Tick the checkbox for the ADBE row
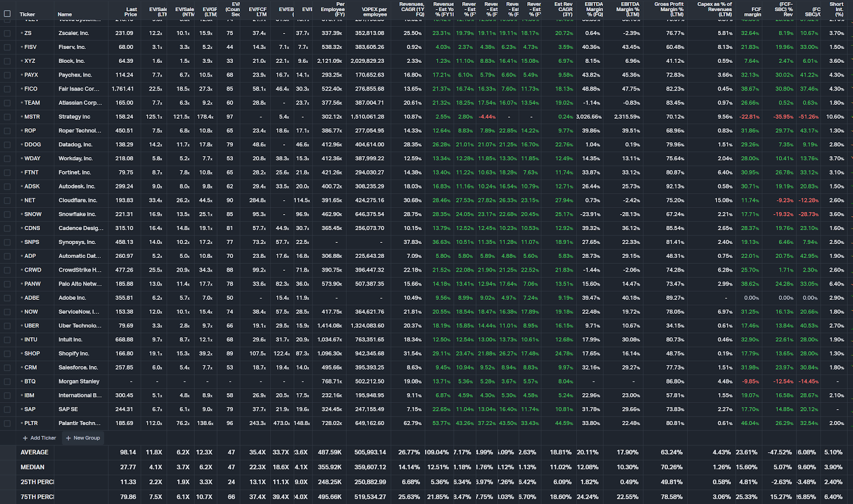Image resolution: width=853 pixels, height=504 pixels. click(x=7, y=298)
